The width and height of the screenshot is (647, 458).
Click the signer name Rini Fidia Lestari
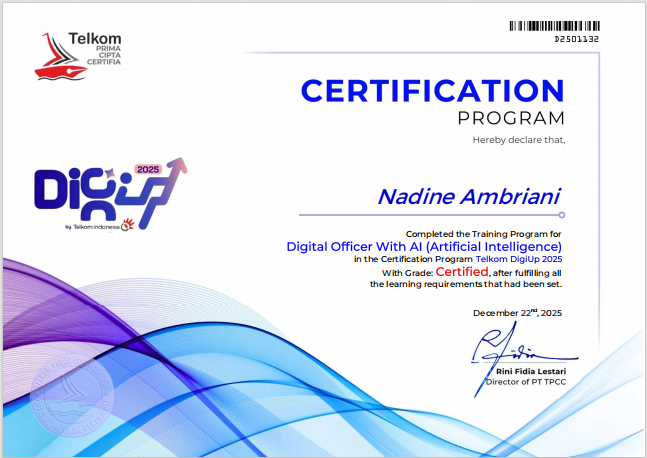click(x=531, y=371)
